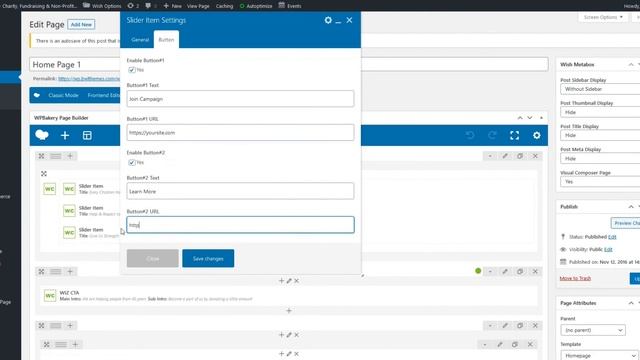Open Autoptimize menu in admin bar
The width and height of the screenshot is (640, 360).
tap(256, 6)
